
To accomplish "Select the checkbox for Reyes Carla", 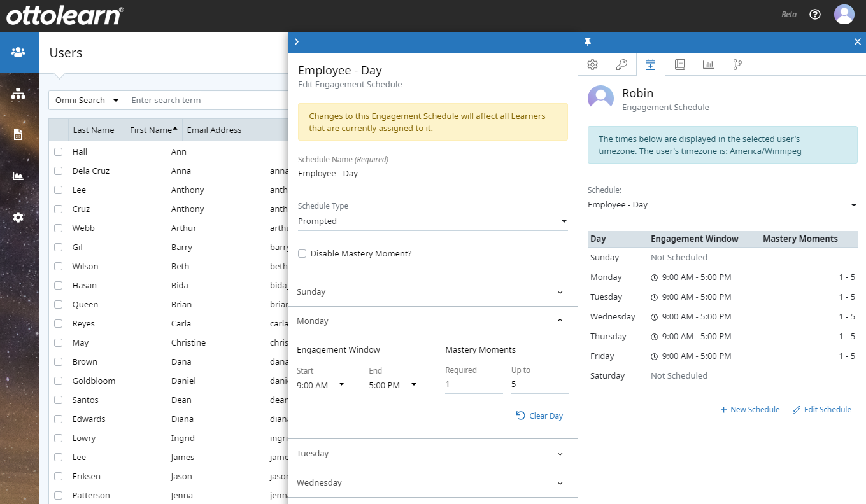I will [x=59, y=324].
